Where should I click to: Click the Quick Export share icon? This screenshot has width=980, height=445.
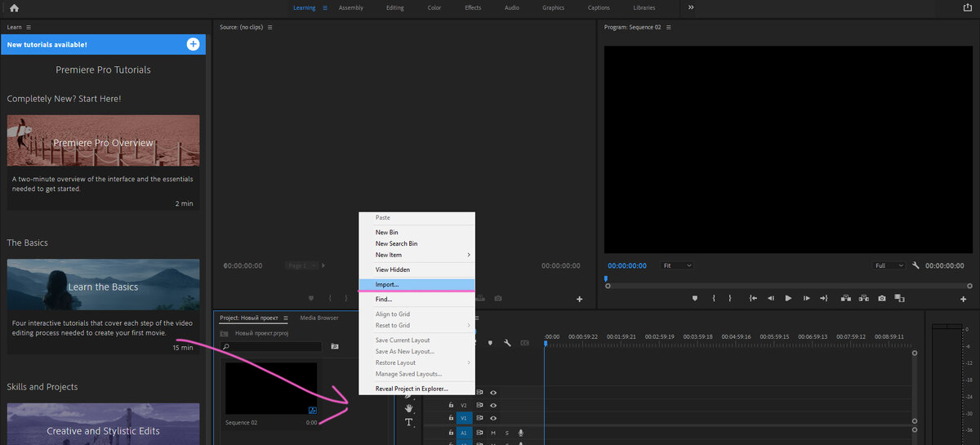[968, 7]
